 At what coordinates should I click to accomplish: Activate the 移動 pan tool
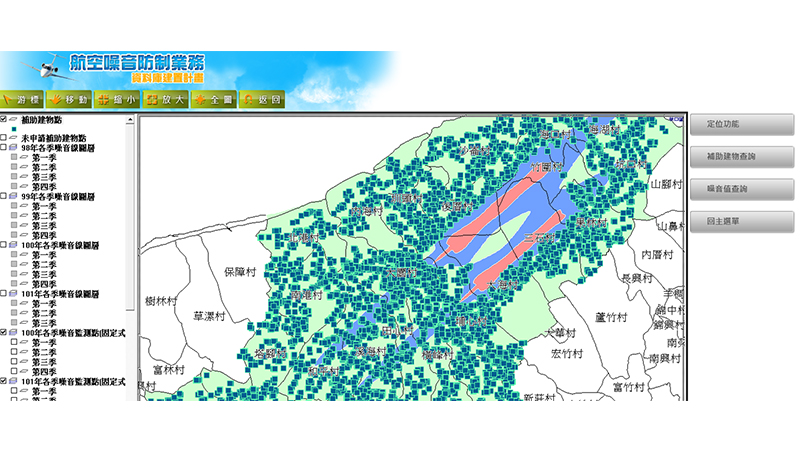tap(70, 99)
